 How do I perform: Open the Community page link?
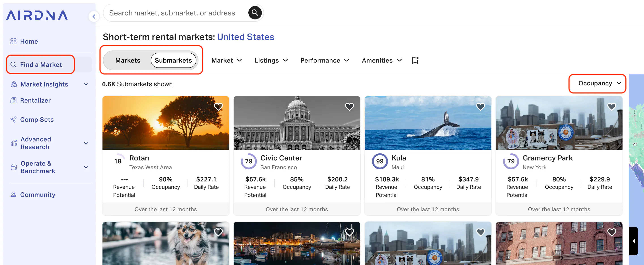[38, 195]
